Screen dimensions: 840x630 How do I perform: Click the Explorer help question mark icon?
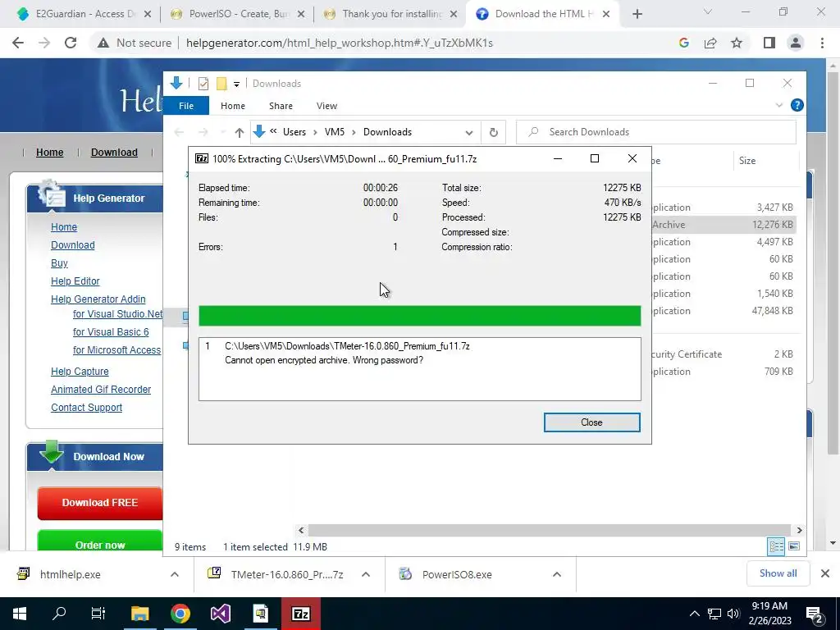[x=797, y=106]
